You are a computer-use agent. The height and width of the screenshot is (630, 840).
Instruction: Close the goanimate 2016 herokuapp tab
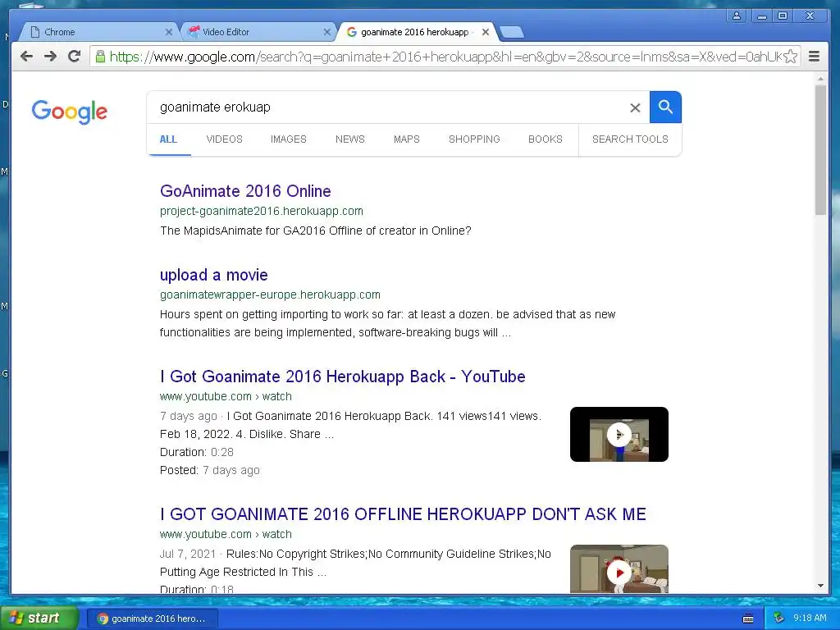coord(486,32)
